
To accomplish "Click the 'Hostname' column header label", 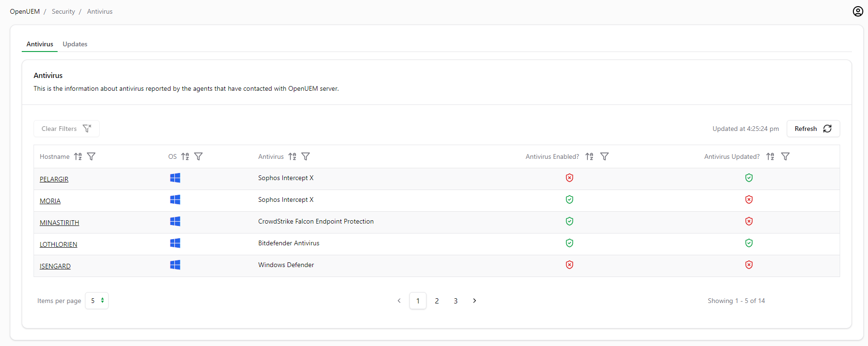I will click(x=54, y=156).
